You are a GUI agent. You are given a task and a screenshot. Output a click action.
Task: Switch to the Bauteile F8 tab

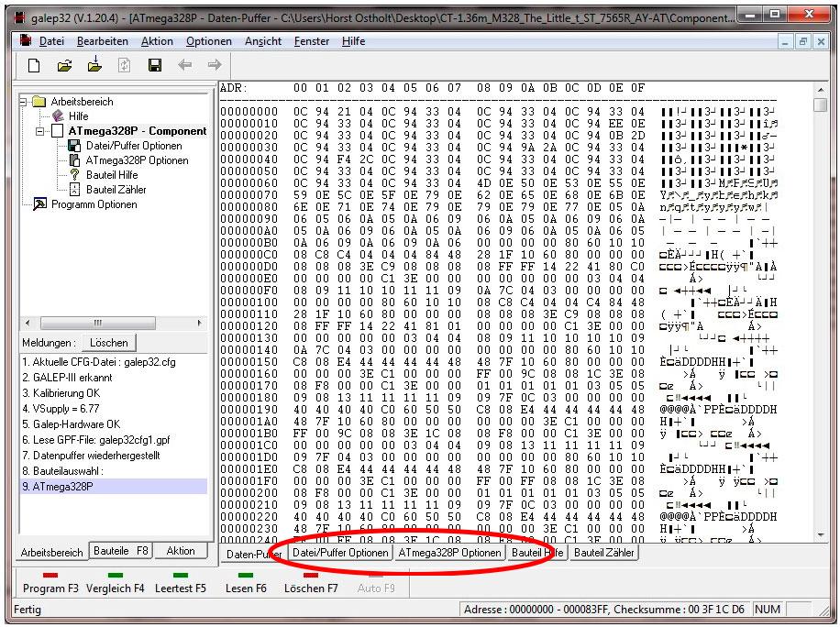tap(120, 550)
